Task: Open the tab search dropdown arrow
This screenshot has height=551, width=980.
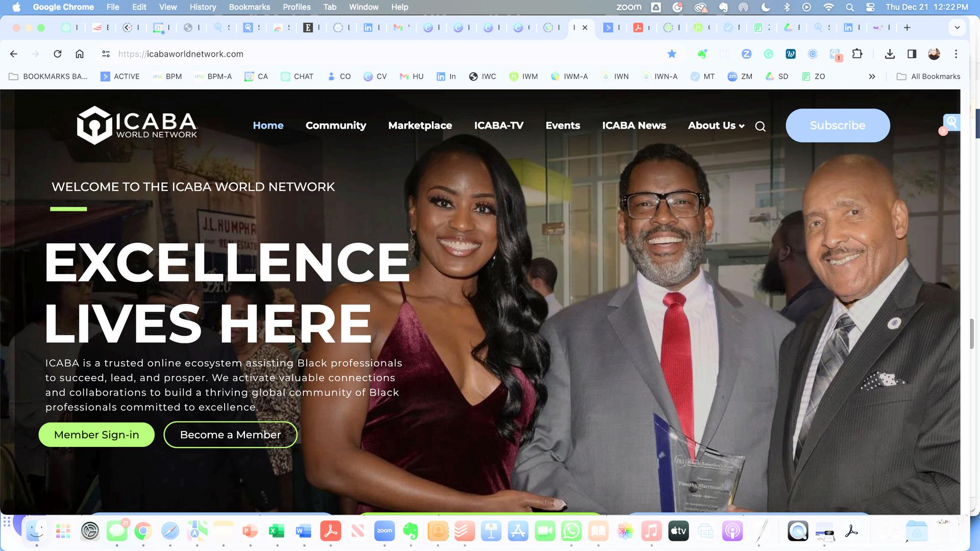Action: coord(957,28)
